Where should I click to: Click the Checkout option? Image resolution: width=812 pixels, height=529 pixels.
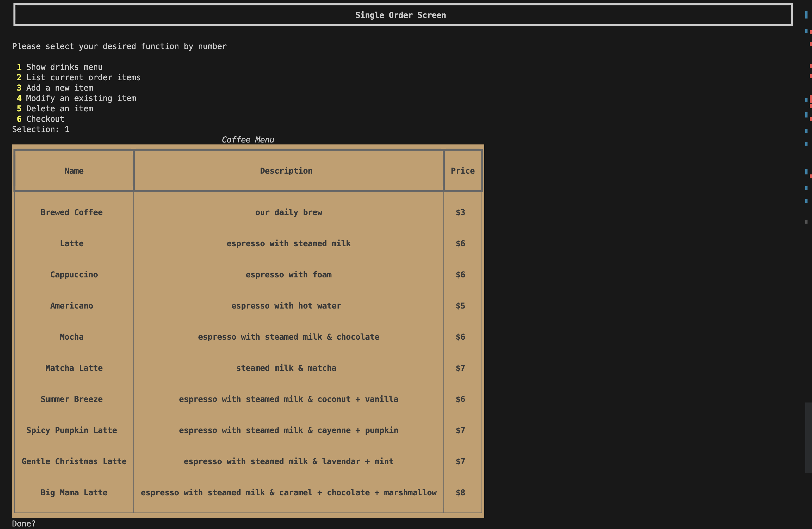45,119
